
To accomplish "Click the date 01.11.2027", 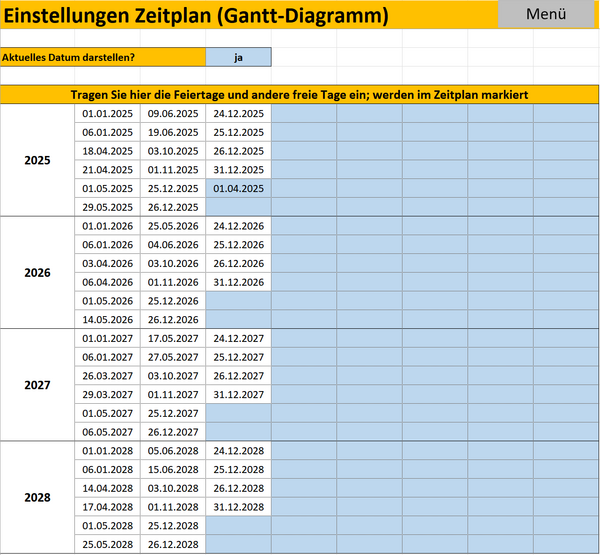I will coord(173,395).
